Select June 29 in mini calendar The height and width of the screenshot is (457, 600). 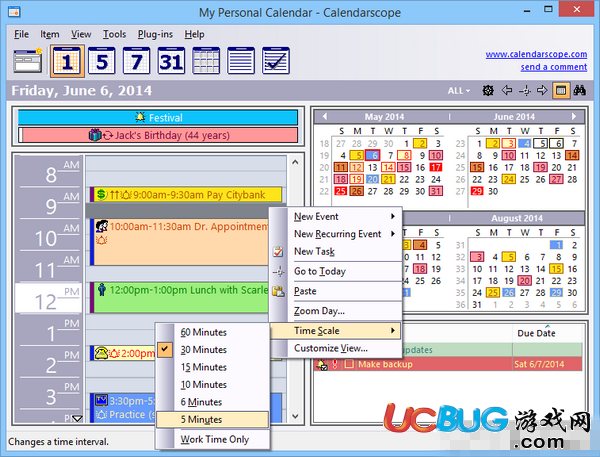[477, 191]
